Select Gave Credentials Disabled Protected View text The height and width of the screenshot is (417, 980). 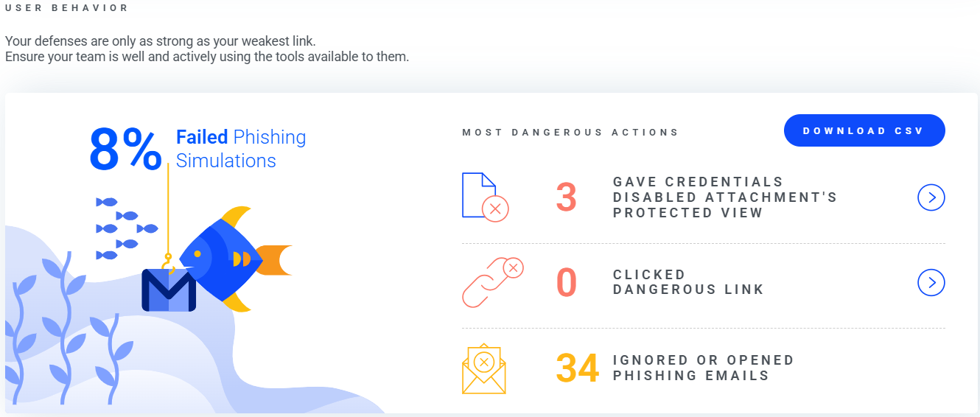point(725,197)
